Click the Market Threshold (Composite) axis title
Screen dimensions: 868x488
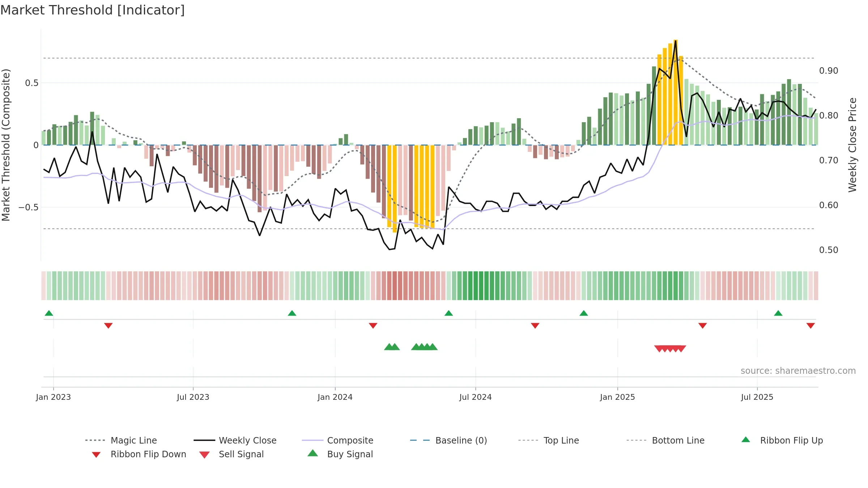(6, 145)
